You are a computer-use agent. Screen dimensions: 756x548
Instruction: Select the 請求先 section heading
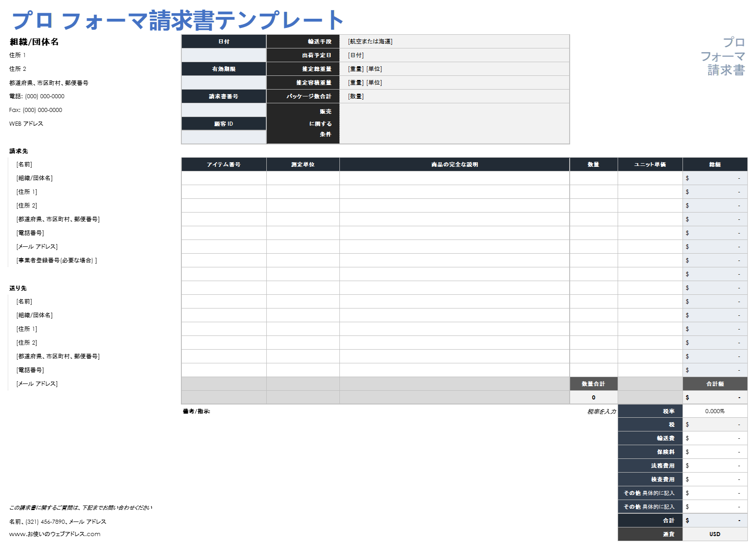19,151
